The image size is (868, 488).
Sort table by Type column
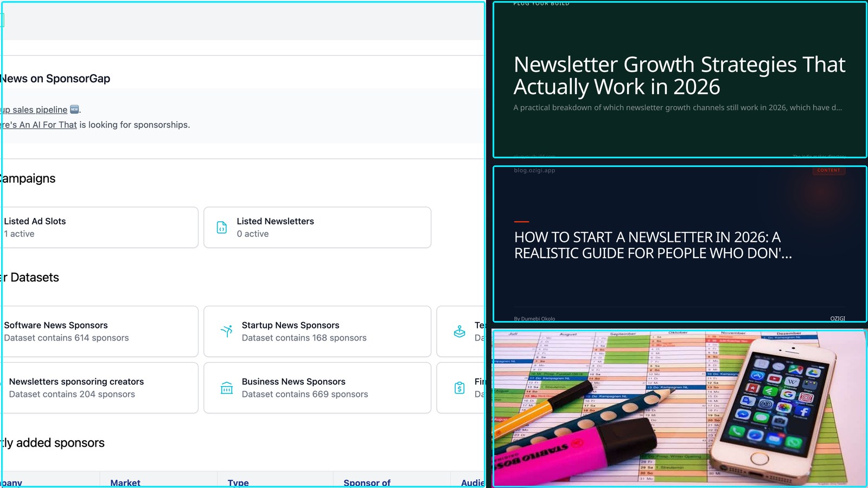[238, 483]
